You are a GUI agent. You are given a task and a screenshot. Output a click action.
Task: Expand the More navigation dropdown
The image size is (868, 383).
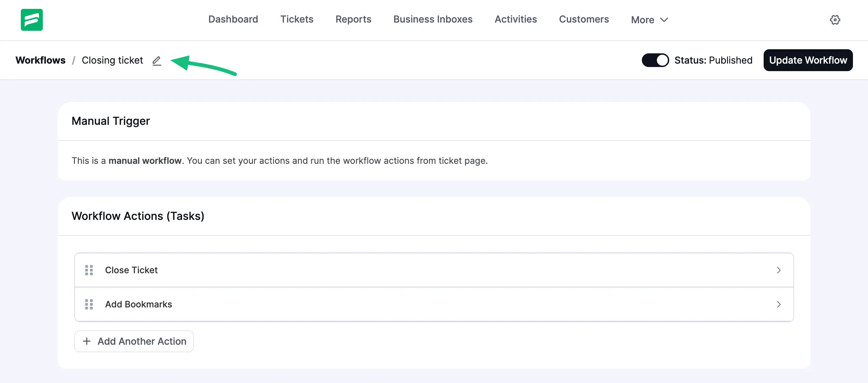click(x=649, y=19)
